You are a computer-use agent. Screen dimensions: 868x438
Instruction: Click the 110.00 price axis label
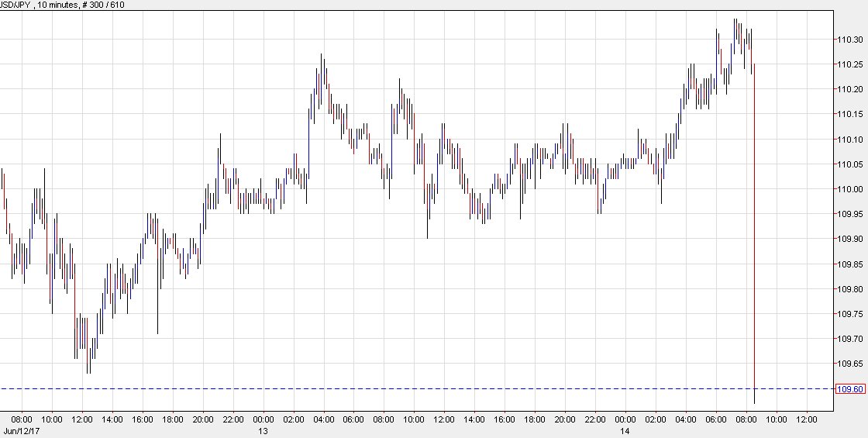(x=849, y=189)
